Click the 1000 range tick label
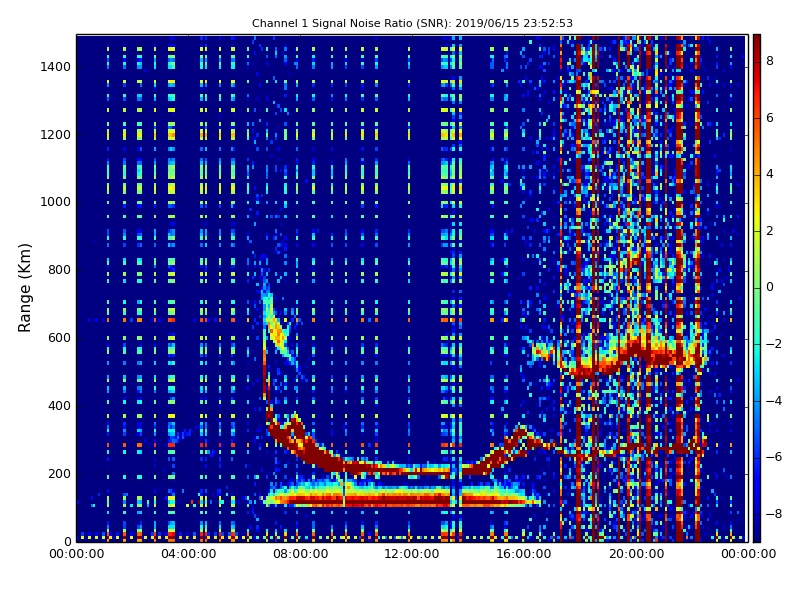The width and height of the screenshot is (800, 600). (56, 202)
